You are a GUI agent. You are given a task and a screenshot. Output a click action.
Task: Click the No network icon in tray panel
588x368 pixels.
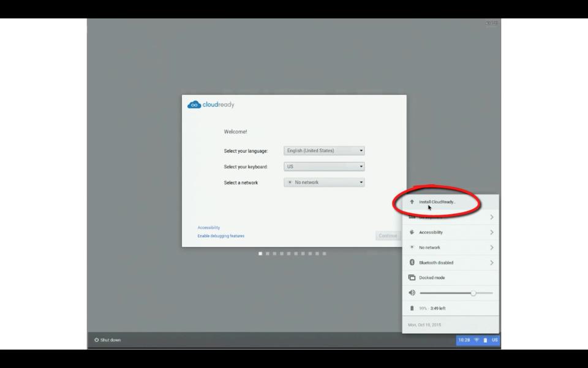(412, 247)
